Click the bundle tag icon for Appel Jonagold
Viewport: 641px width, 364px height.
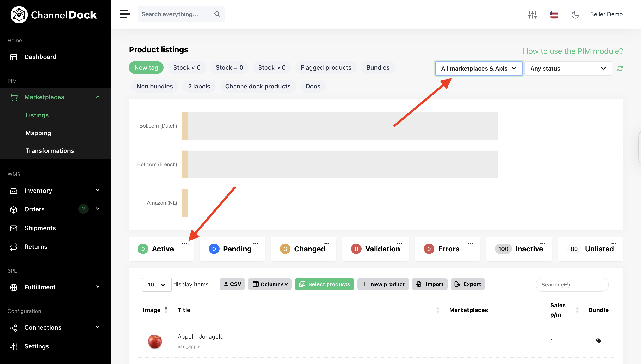(599, 341)
